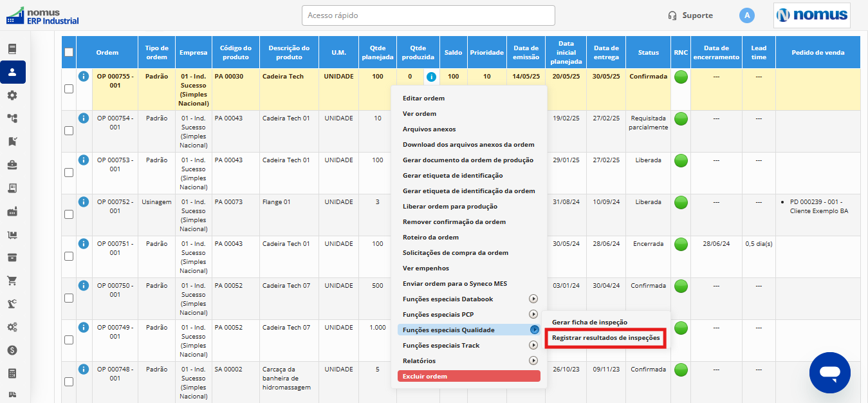The width and height of the screenshot is (868, 403).
Task: Check the box for order OP 000755 - 001
Action: 69,89
